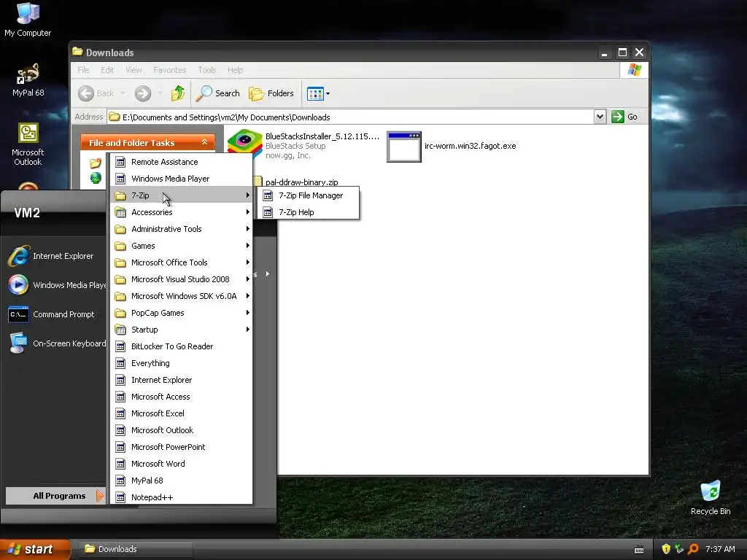This screenshot has width=747, height=560.
Task: Open Microsoft Outlook desktop icon
Action: click(x=28, y=144)
